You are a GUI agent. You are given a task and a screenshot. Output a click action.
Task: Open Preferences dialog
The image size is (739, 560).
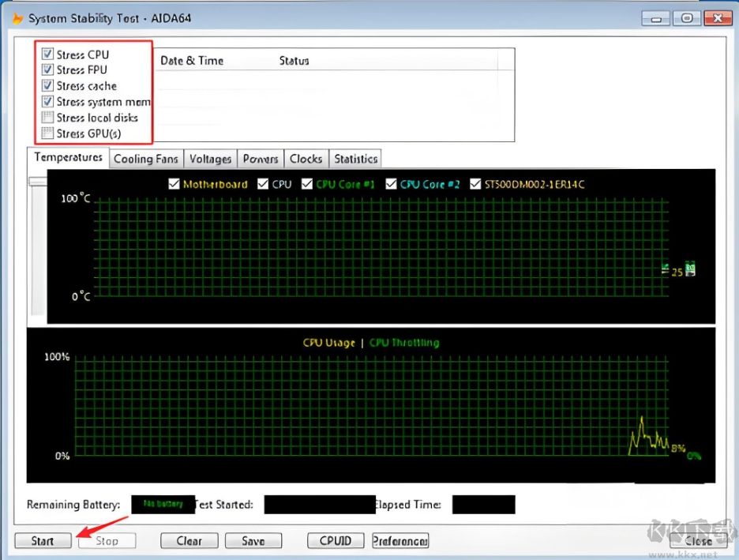click(x=400, y=541)
